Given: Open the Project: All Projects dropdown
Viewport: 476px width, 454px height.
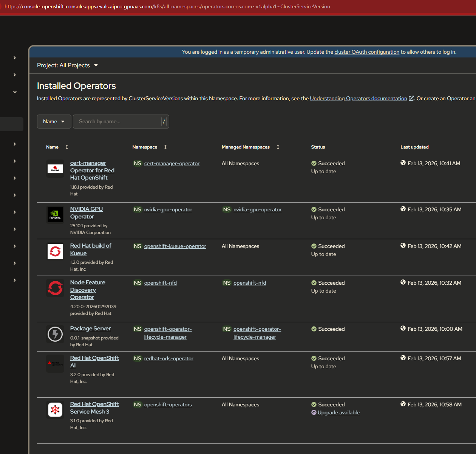Looking at the screenshot, I should pyautogui.click(x=68, y=65).
